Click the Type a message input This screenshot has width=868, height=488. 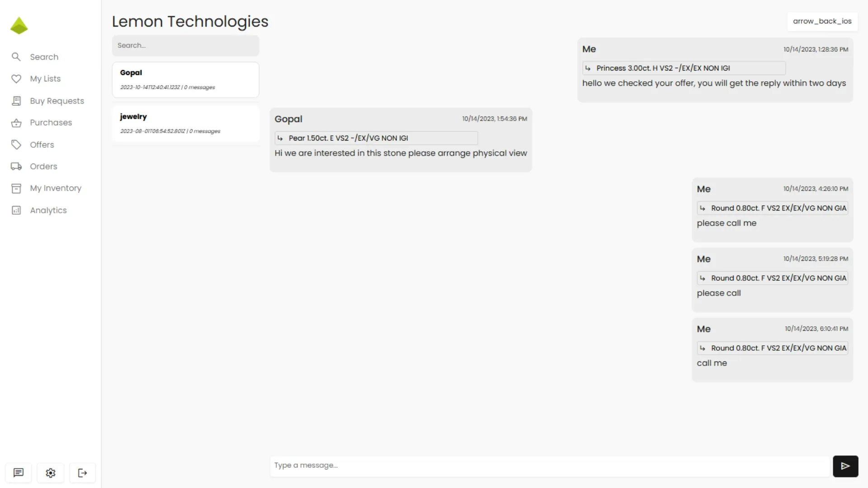(x=549, y=465)
